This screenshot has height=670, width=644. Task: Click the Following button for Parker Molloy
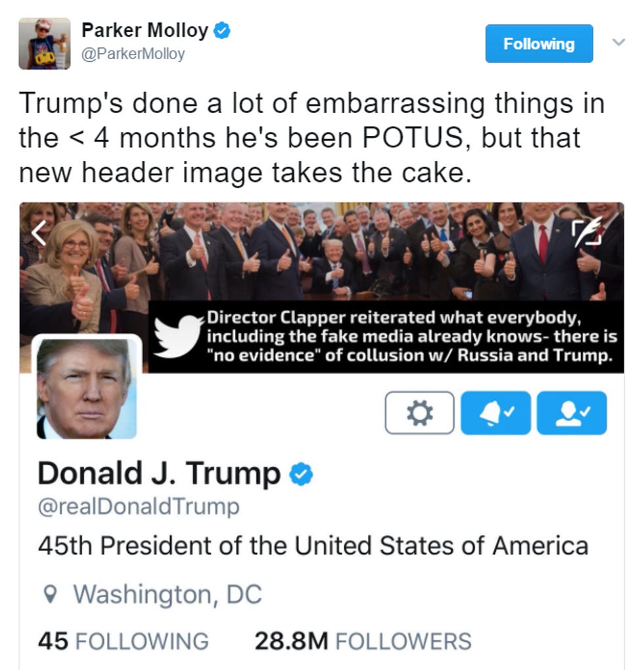[x=539, y=43]
